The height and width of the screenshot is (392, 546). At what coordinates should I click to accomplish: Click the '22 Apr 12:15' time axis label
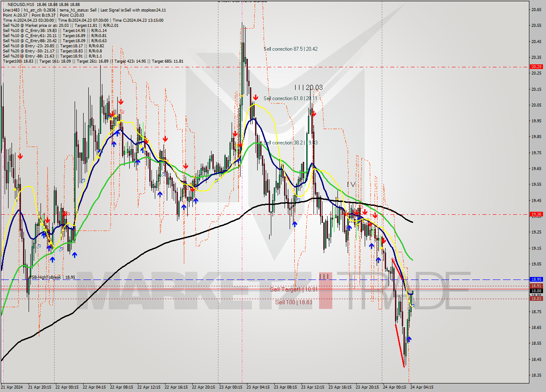(149, 387)
